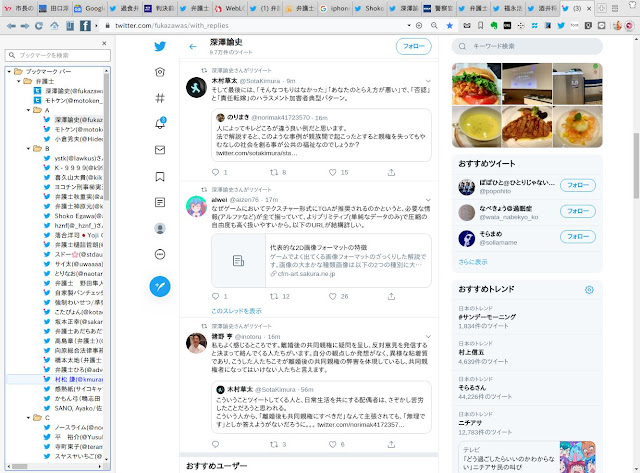Click the blue compose Tweet button
The height and width of the screenshot is (473, 640).
click(160, 286)
